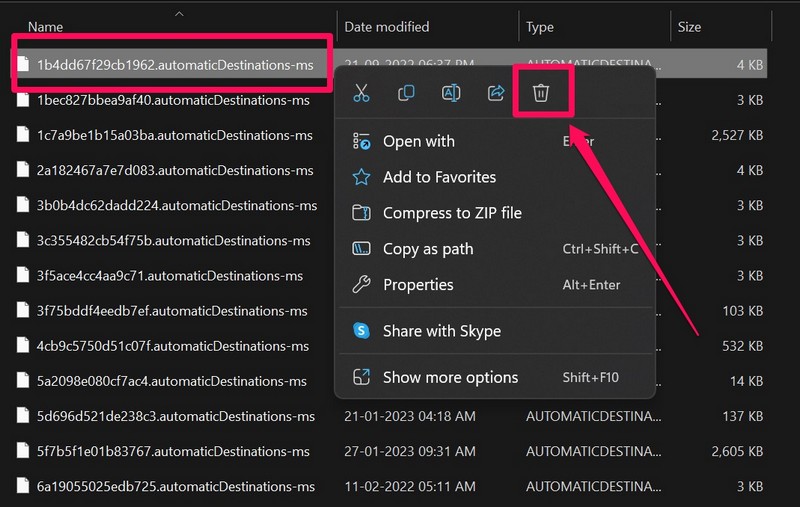Open the 'Open with' submenu
Image resolution: width=800 pixels, height=507 pixels.
pyautogui.click(x=418, y=141)
